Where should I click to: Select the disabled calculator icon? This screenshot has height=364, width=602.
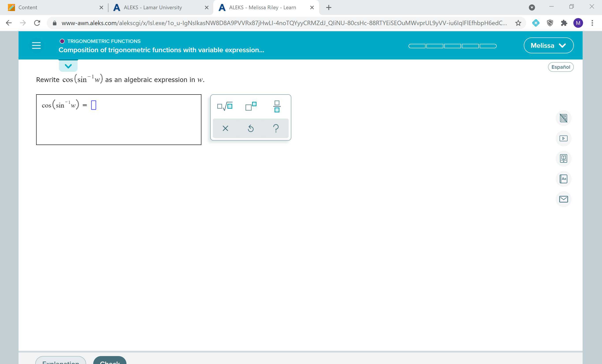[x=564, y=118]
